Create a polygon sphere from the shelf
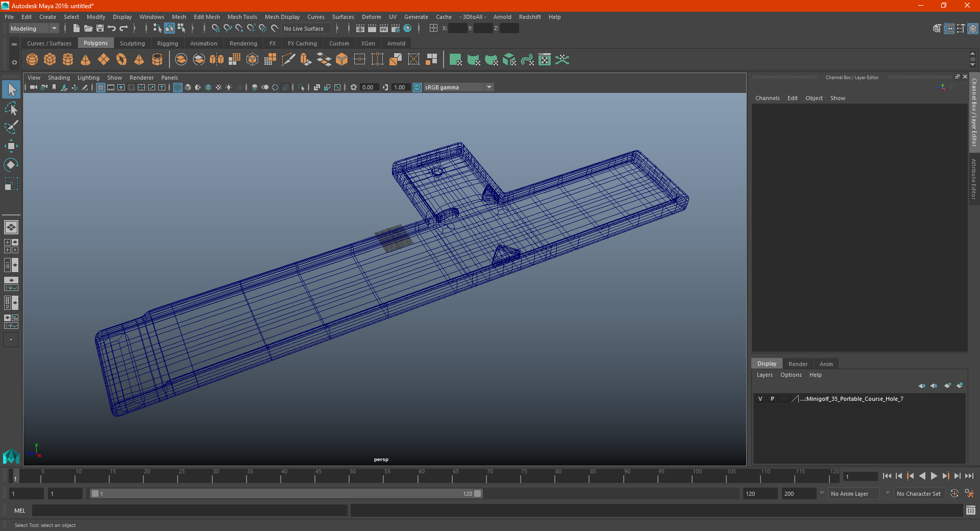Screen dimensions: 980x531 tap(32, 60)
